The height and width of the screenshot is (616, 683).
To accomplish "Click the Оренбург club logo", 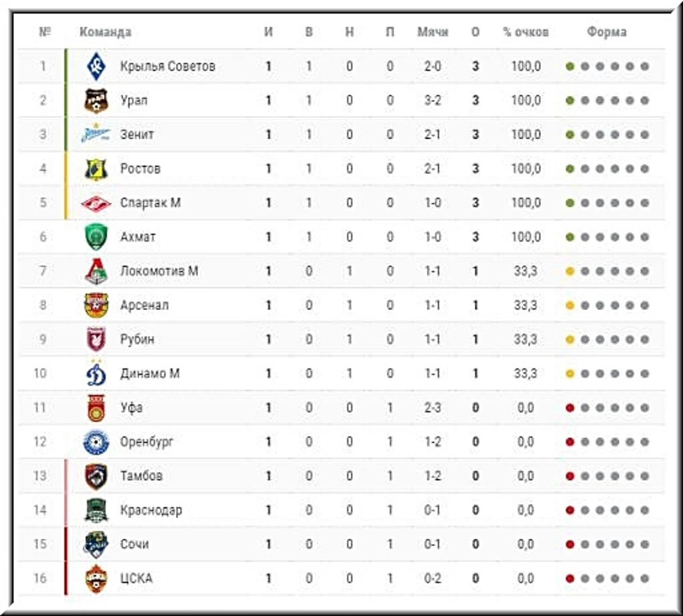I will tap(96, 442).
